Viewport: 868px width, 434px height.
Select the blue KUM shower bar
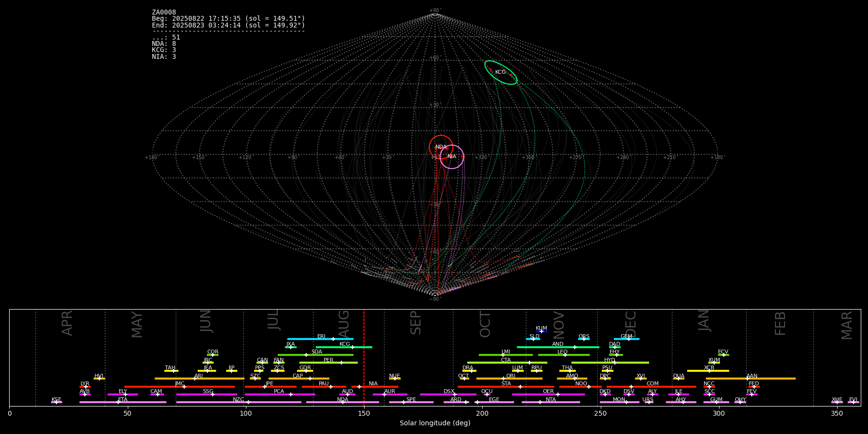(x=542, y=331)
